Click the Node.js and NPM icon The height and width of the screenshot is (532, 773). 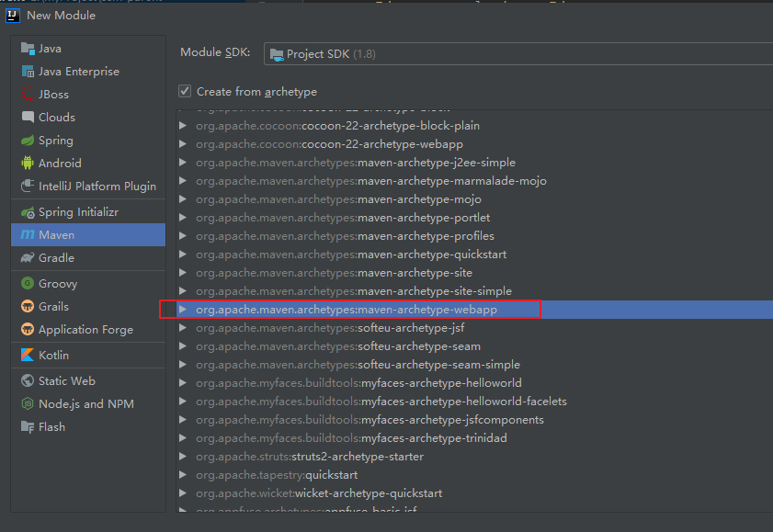coord(28,404)
